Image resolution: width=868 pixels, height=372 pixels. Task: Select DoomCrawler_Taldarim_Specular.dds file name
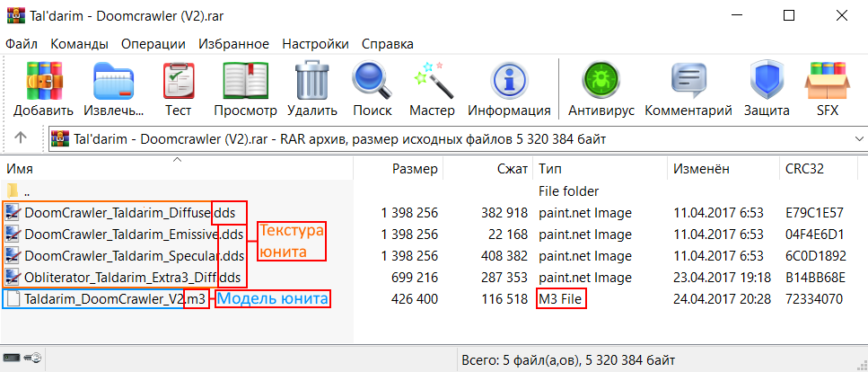pyautogui.click(x=135, y=256)
